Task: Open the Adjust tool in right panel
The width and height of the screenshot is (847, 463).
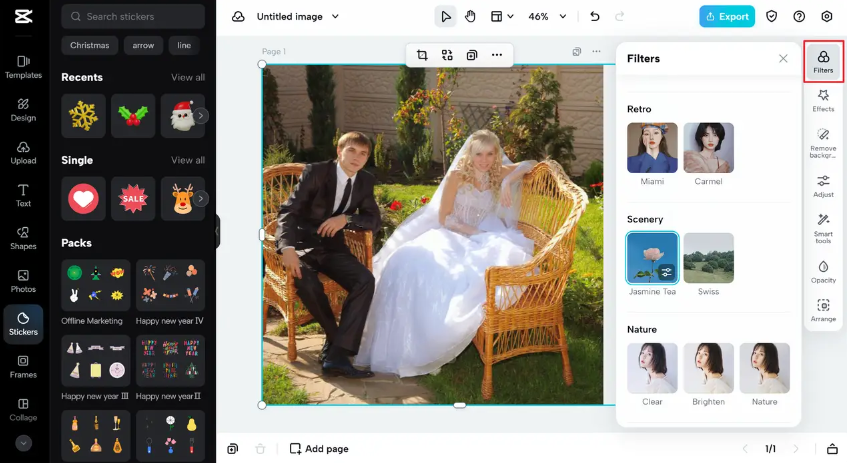Action: pyautogui.click(x=823, y=186)
